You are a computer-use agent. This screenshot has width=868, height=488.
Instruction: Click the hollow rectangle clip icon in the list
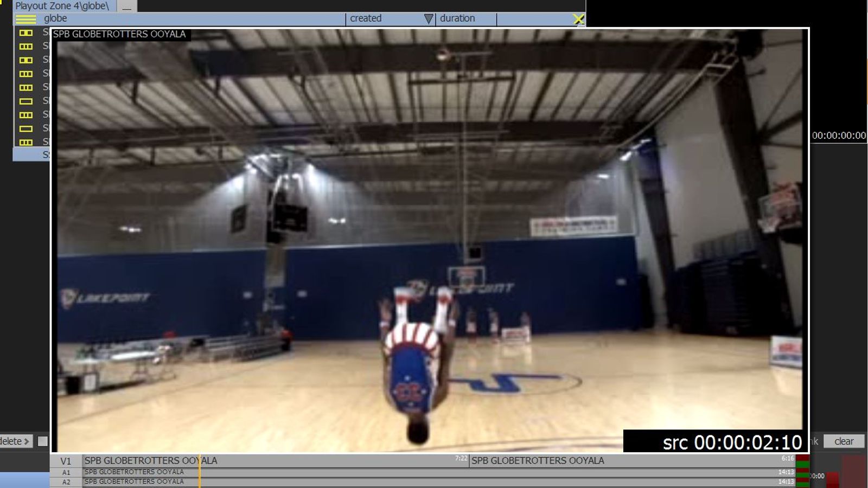tap(25, 100)
